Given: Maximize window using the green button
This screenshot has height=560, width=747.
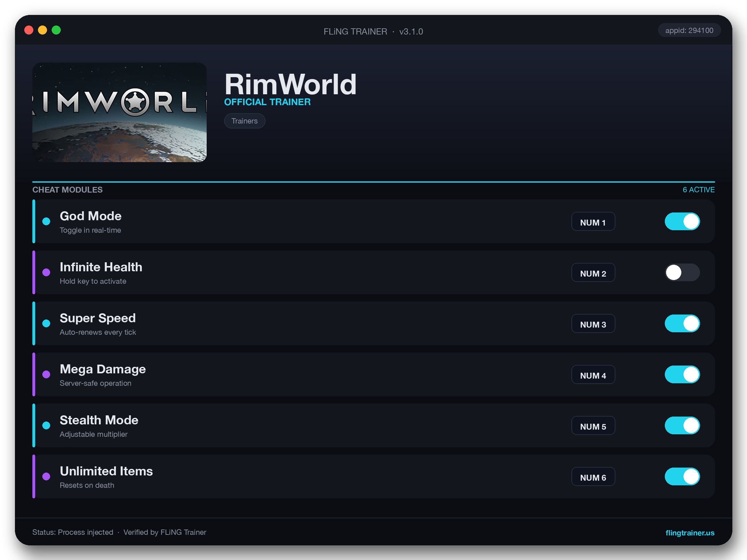Looking at the screenshot, I should click(x=56, y=30).
